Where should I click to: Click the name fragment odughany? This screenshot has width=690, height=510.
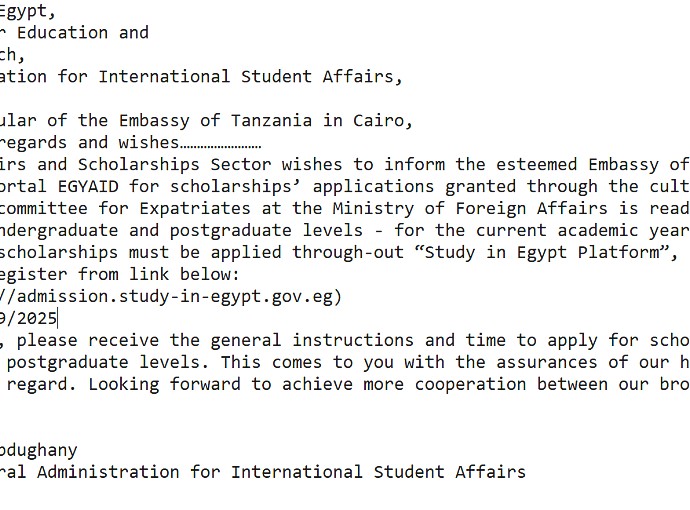pyautogui.click(x=38, y=450)
